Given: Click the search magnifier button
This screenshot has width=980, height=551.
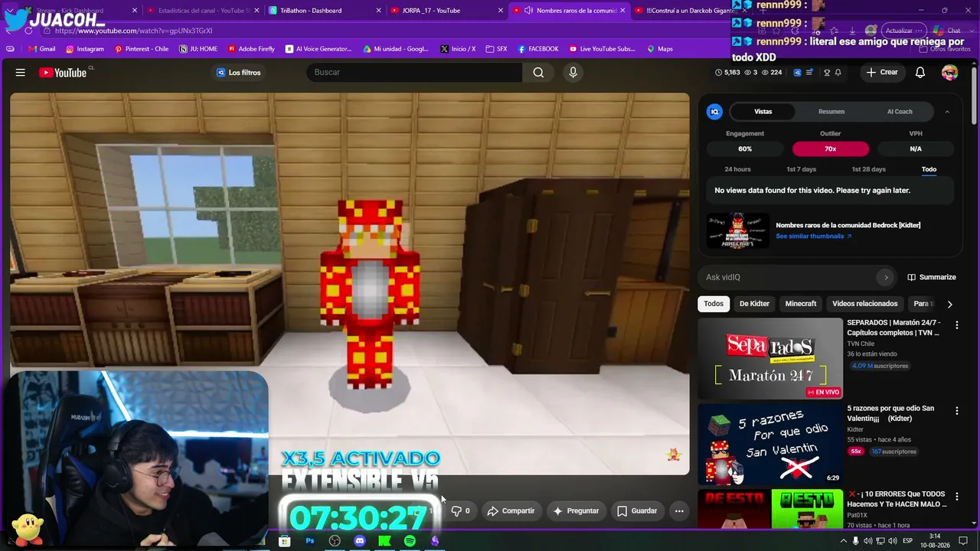Looking at the screenshot, I should [538, 73].
